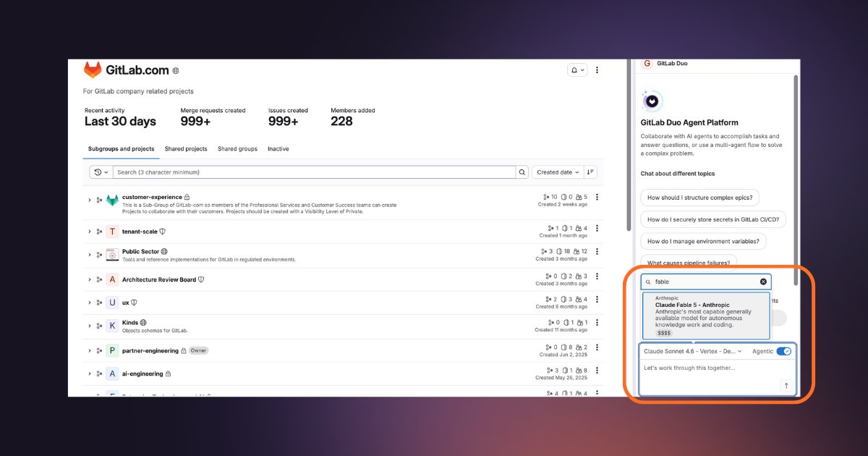
Task: Open the Claude Sonnet 4.6 model dropdown
Action: coord(692,351)
